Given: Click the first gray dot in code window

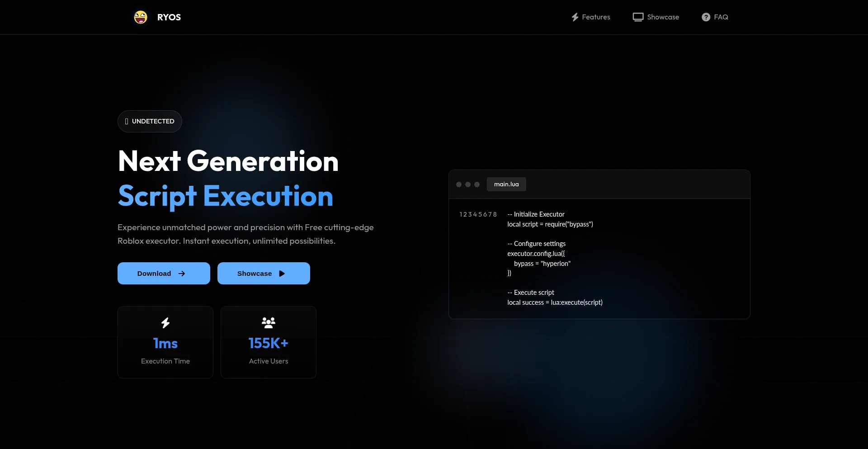Looking at the screenshot, I should tap(459, 184).
